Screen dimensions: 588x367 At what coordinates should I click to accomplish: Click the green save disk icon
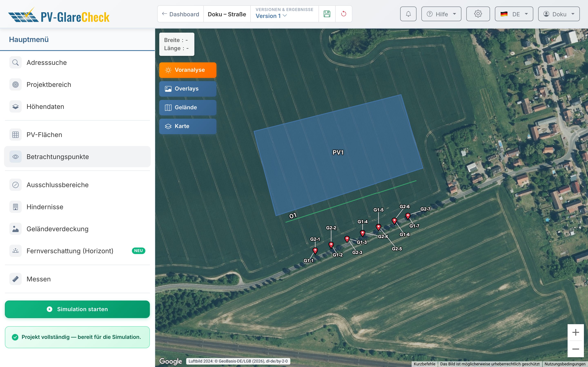click(327, 14)
